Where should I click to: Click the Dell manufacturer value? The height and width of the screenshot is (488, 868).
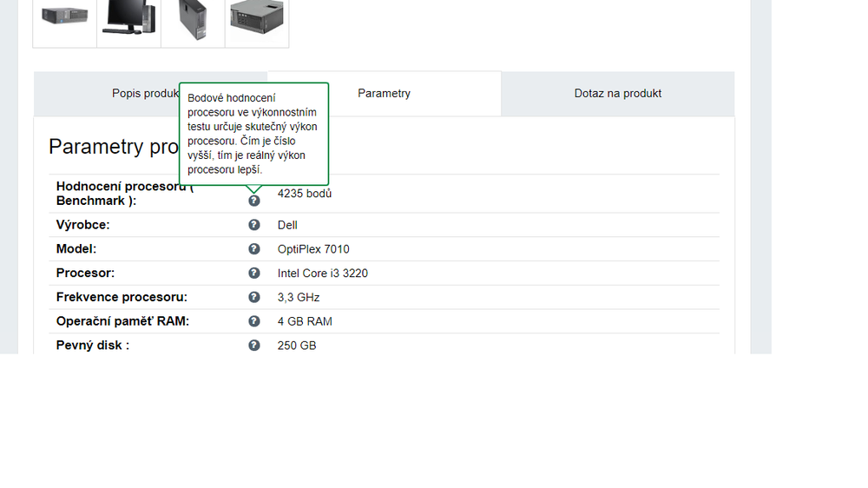click(x=287, y=225)
